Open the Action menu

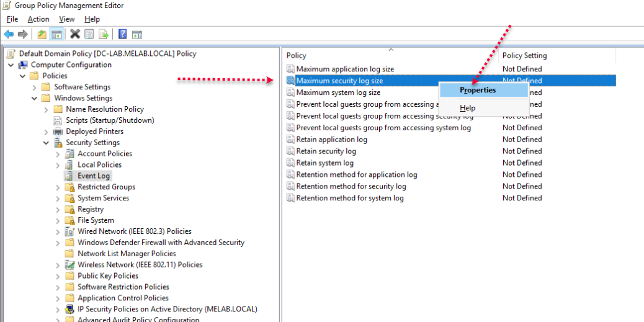point(38,19)
